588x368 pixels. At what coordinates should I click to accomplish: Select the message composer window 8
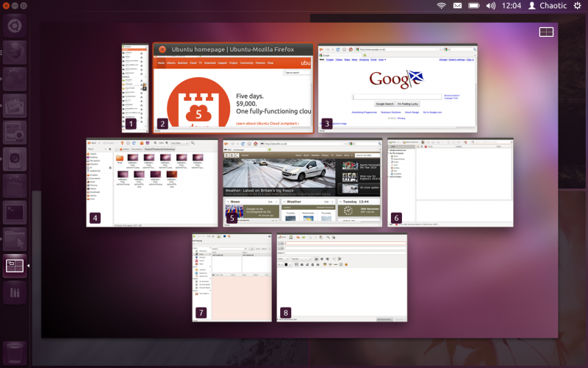[342, 277]
